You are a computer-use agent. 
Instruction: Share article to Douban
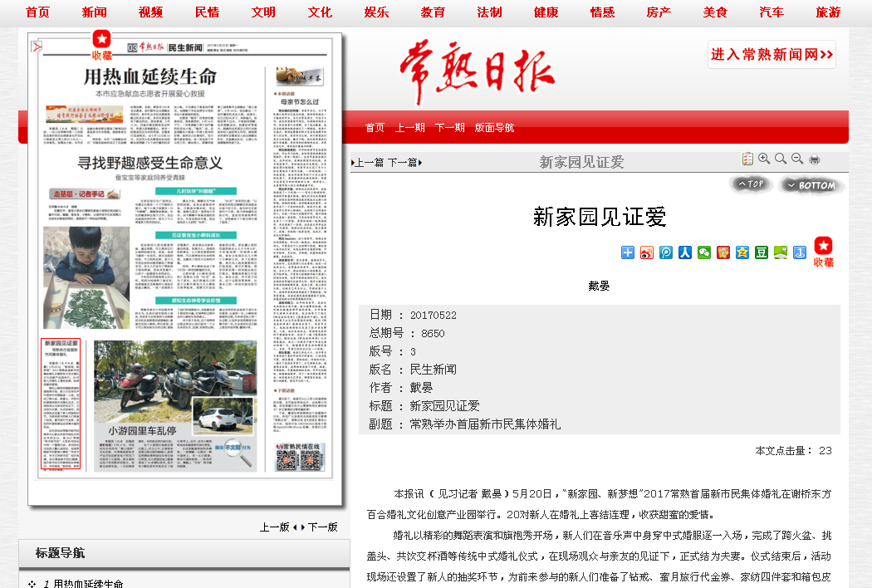click(x=762, y=252)
